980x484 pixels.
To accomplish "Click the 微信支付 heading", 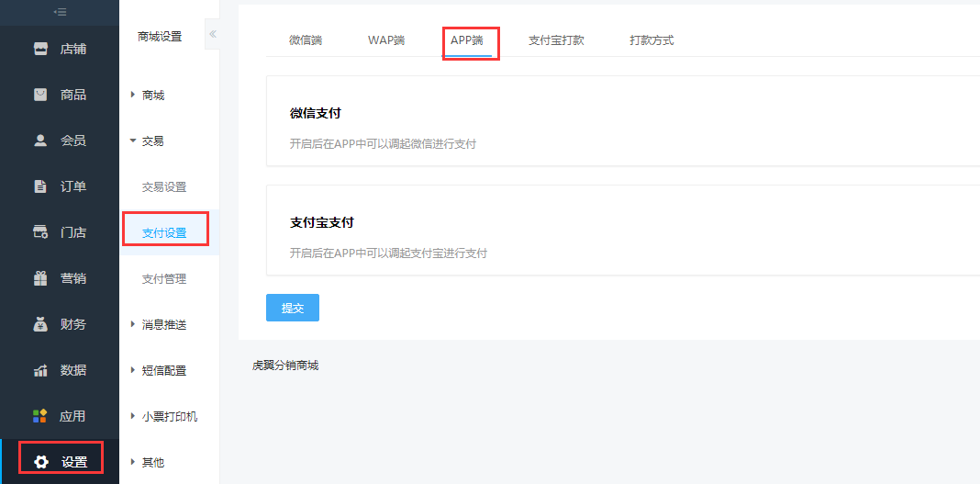I will pyautogui.click(x=316, y=113).
